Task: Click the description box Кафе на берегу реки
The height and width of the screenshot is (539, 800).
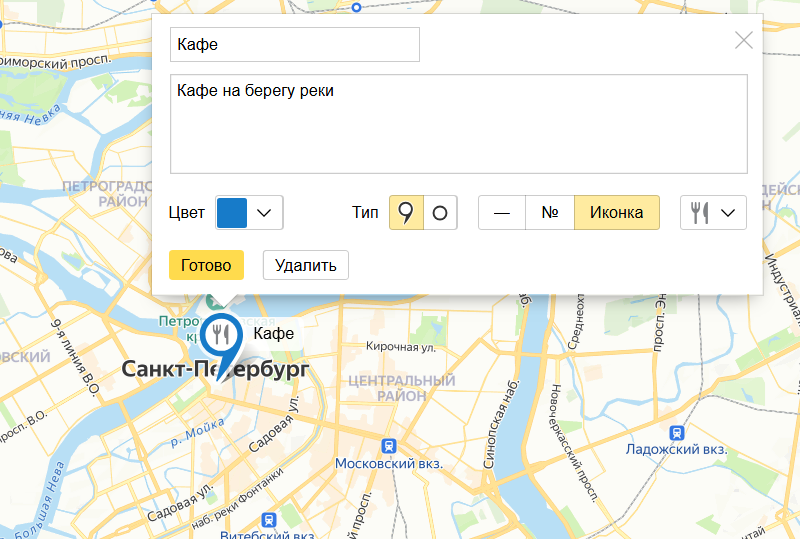Action: pyautogui.click(x=458, y=124)
